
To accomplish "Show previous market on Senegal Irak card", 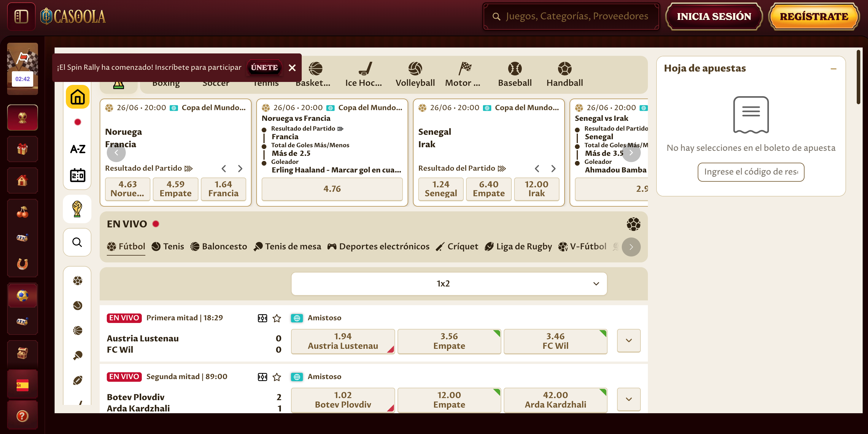I will [x=537, y=168].
